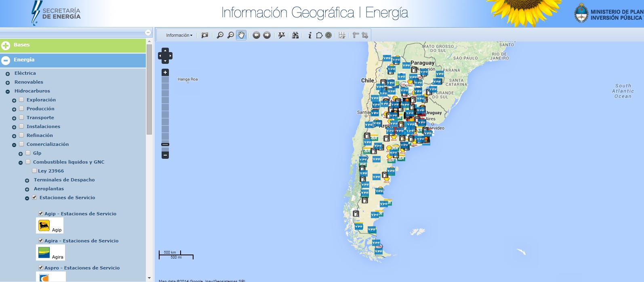Click the map zoom level slider handle
The image size is (644, 282).
pyautogui.click(x=165, y=144)
